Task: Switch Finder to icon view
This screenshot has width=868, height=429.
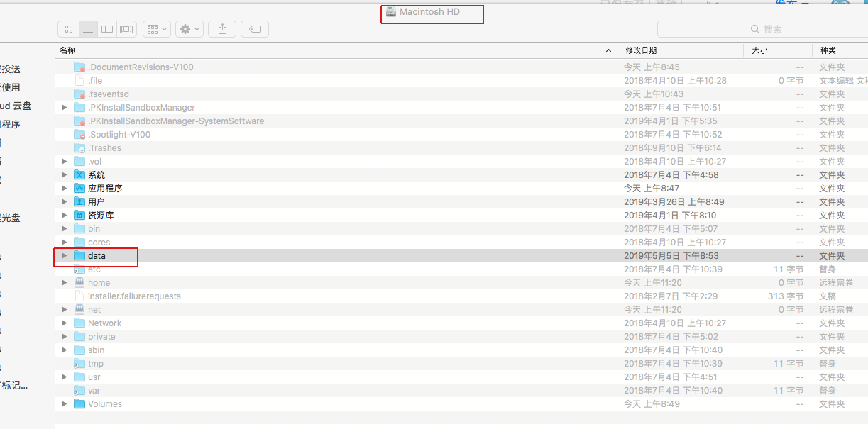Action: pos(68,29)
